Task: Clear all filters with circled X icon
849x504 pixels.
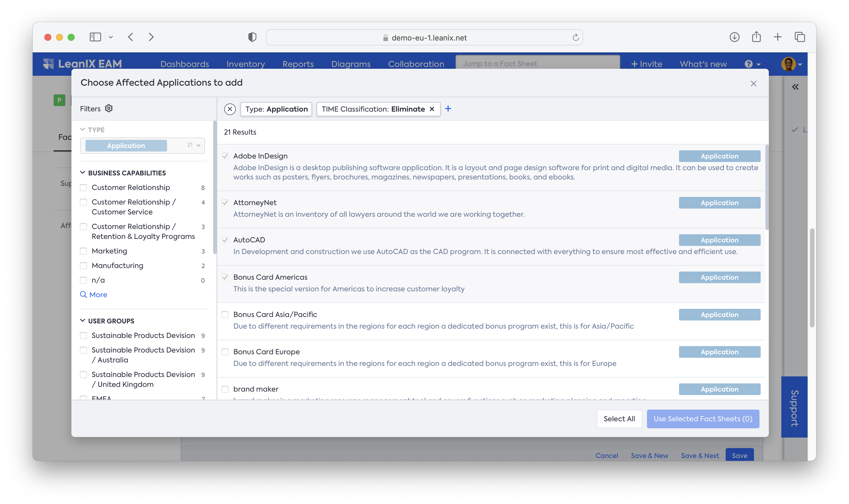Action: tap(230, 109)
